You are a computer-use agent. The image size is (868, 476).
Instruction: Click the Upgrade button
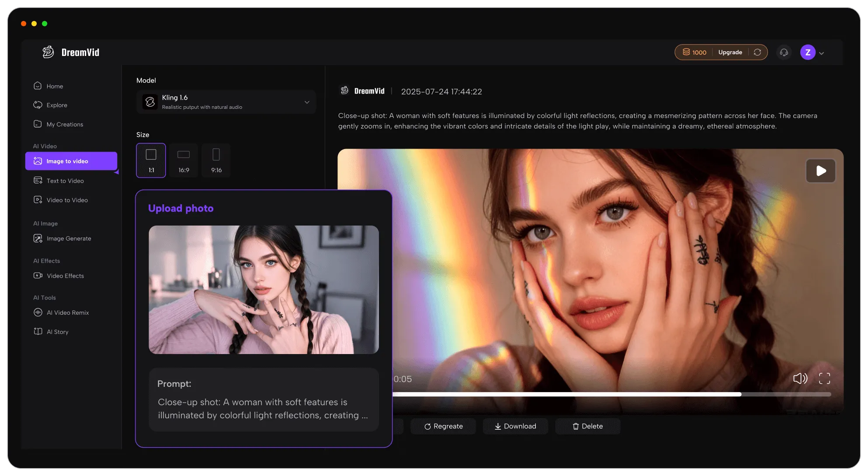click(730, 52)
